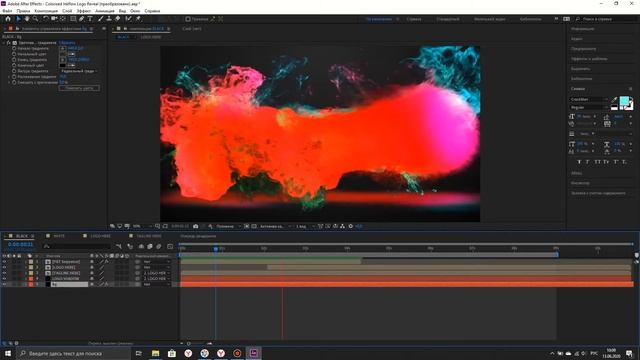Expand the gradient scatter property
Image resolution: width=640 pixels, height=360 pixels.
point(9,77)
